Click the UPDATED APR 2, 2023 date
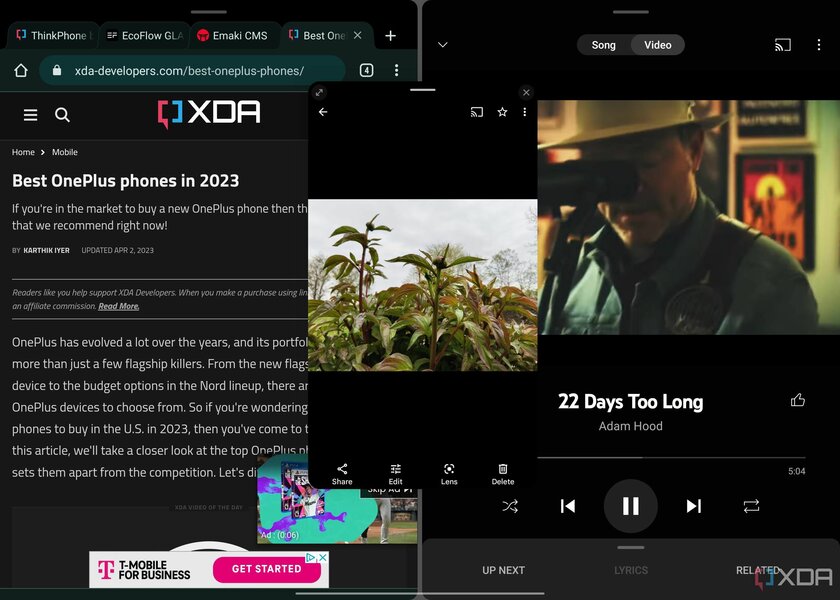Viewport: 840px width, 600px height. coord(117,250)
